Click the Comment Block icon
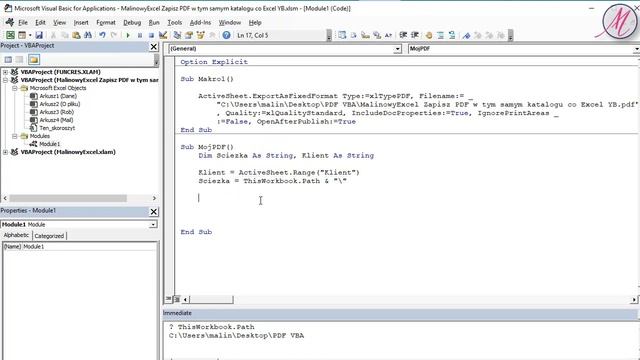Viewport: 640px width, 360px height. point(440,36)
